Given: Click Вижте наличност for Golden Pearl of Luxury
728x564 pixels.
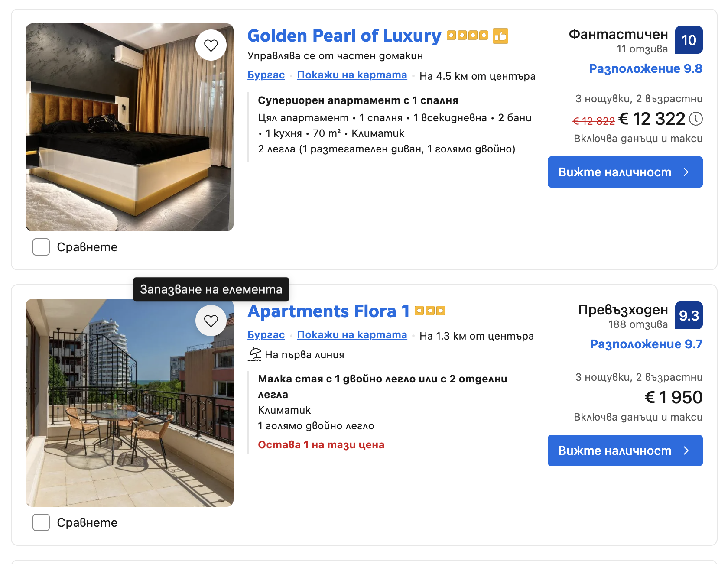Looking at the screenshot, I should coord(625,172).
